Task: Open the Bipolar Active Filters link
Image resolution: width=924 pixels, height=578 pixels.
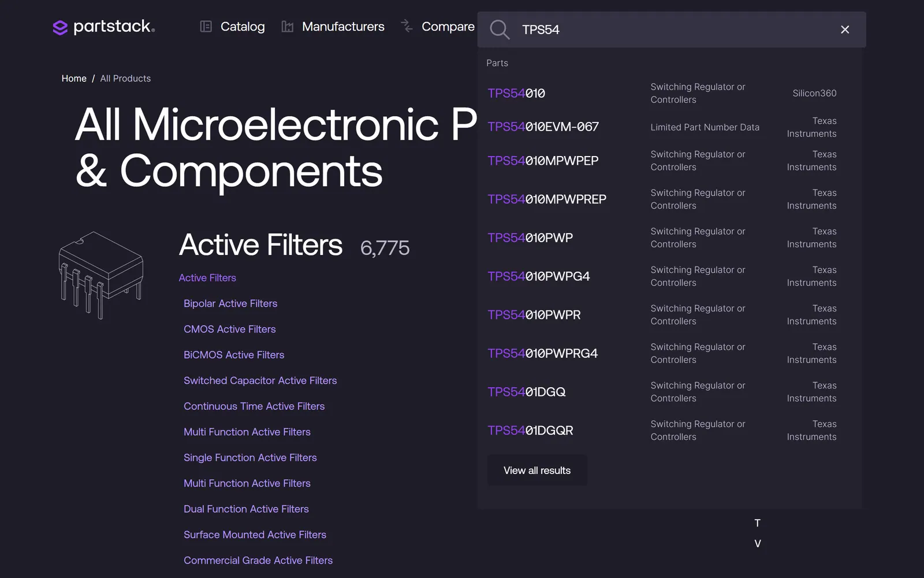Action: click(230, 303)
